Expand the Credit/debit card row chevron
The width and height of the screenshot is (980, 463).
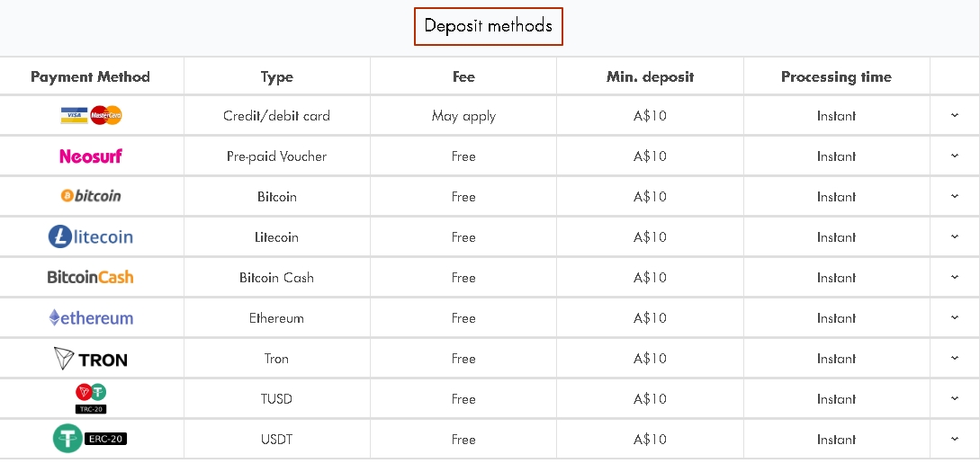click(955, 115)
